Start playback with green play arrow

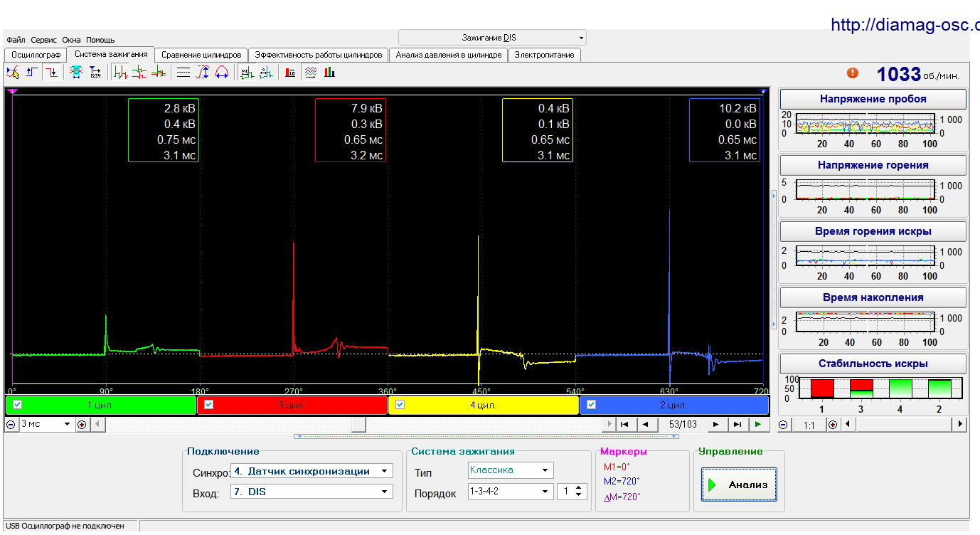point(760,424)
